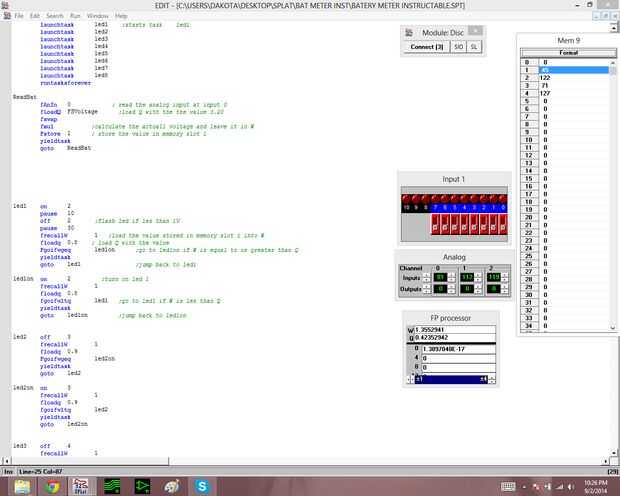620x496 pixels.
Task: Click Input 1 LED indicator number 10
Action: (406, 199)
